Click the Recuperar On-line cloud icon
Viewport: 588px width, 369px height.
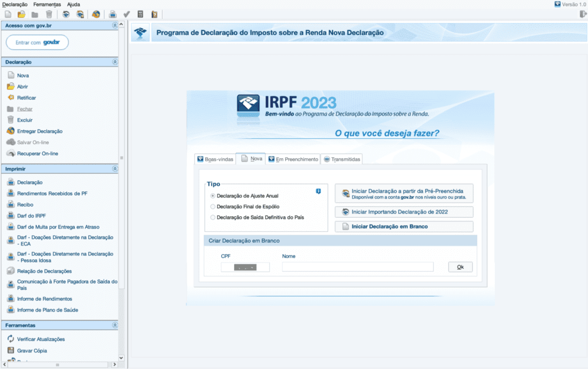[11, 154]
